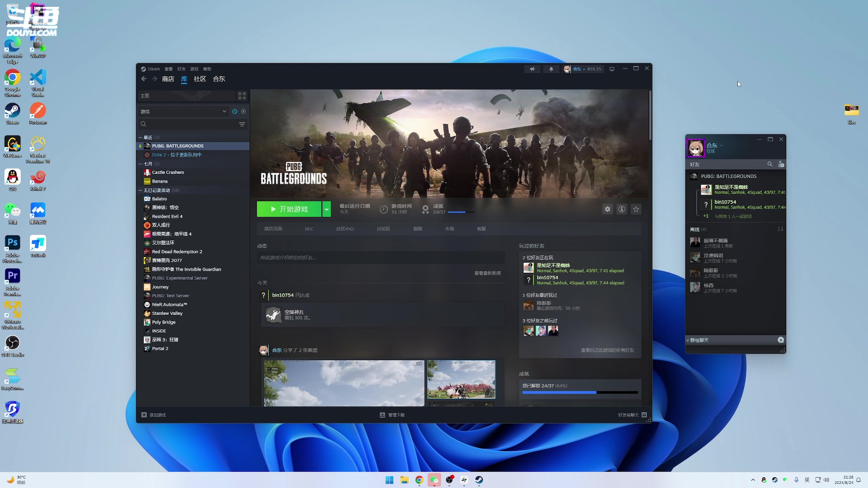Open the 好友 menu
The image size is (868, 488).
tap(181, 69)
